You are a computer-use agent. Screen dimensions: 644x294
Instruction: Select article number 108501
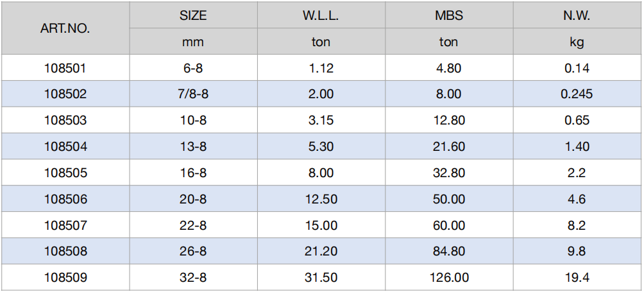[x=65, y=68]
